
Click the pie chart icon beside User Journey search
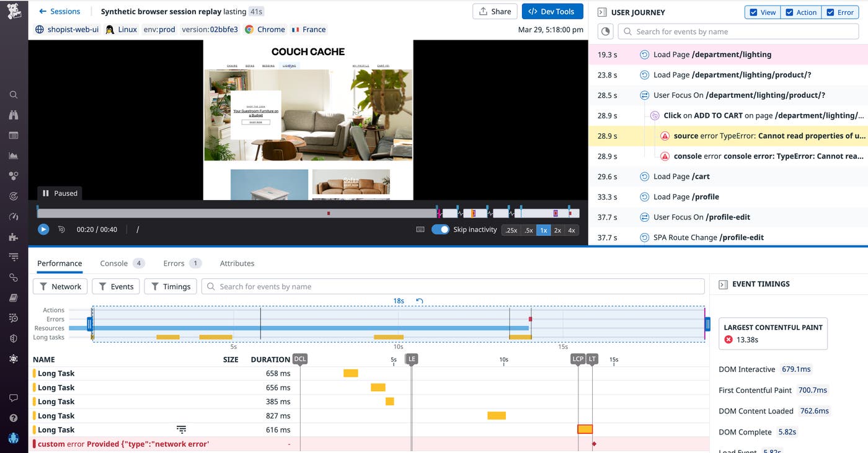pos(605,32)
